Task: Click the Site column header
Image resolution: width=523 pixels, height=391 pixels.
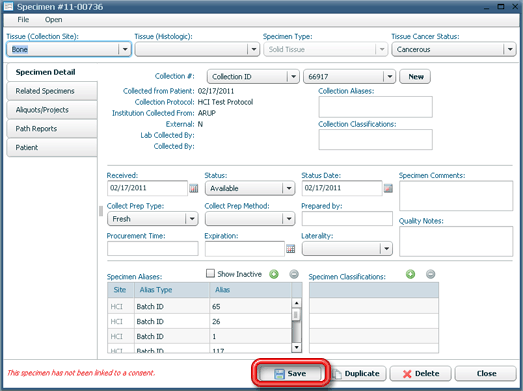Action: (x=121, y=290)
